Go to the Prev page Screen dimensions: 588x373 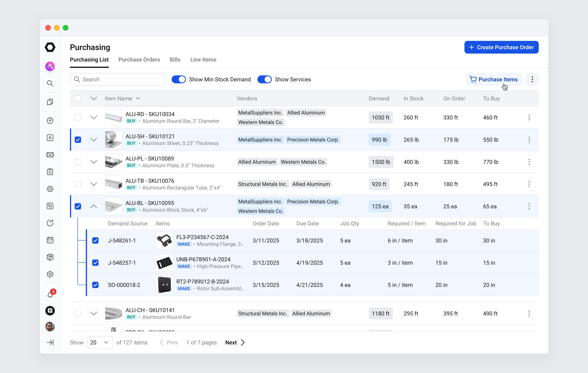point(168,342)
